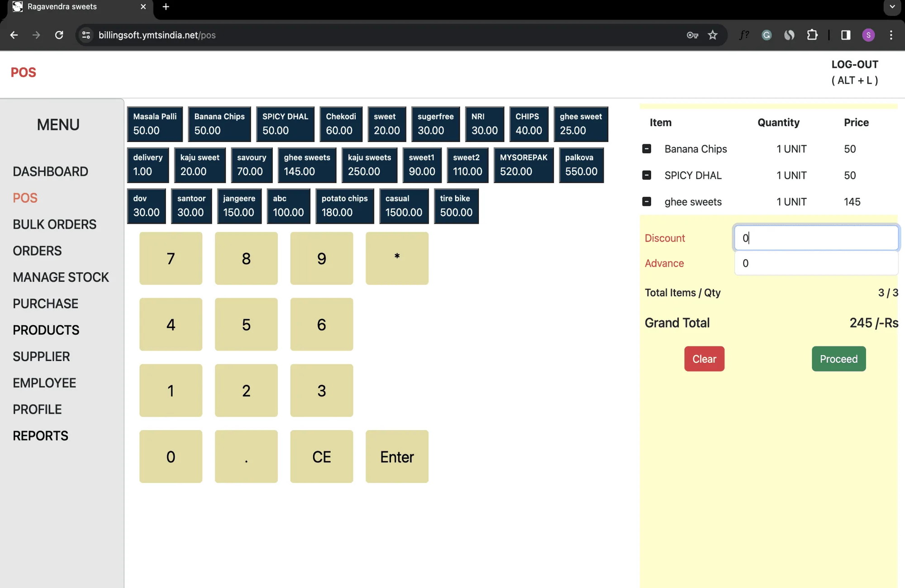
Task: Go back using browser back arrow
Action: (x=14, y=35)
